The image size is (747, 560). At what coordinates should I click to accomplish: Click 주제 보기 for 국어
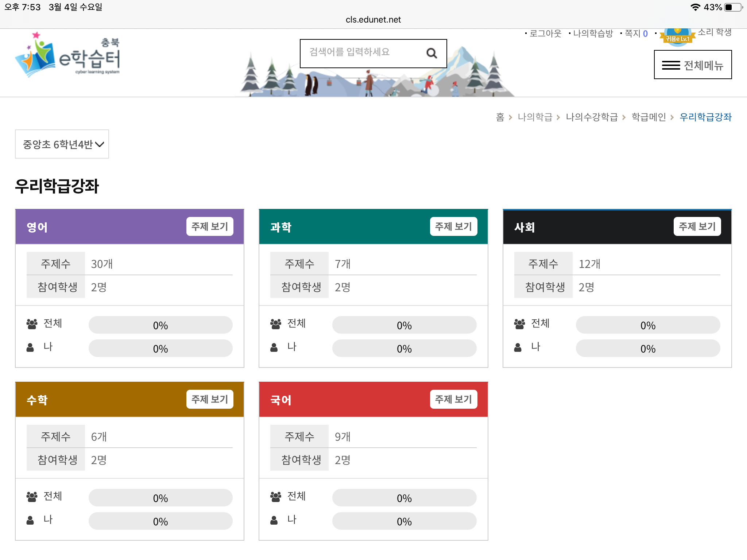[453, 399]
